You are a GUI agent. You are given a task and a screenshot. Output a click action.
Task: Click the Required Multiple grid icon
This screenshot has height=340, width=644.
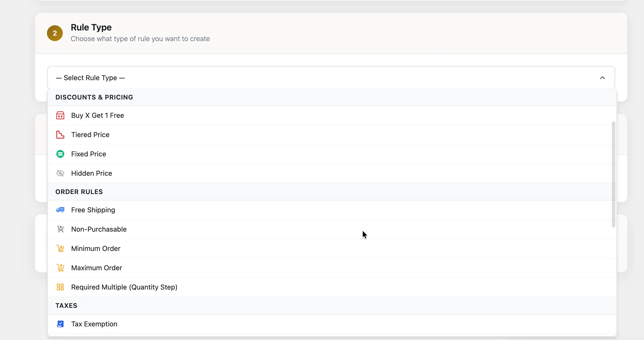coord(60,287)
